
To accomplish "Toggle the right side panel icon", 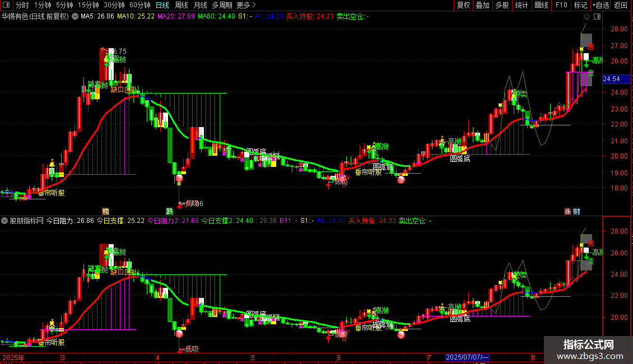I will [597, 17].
